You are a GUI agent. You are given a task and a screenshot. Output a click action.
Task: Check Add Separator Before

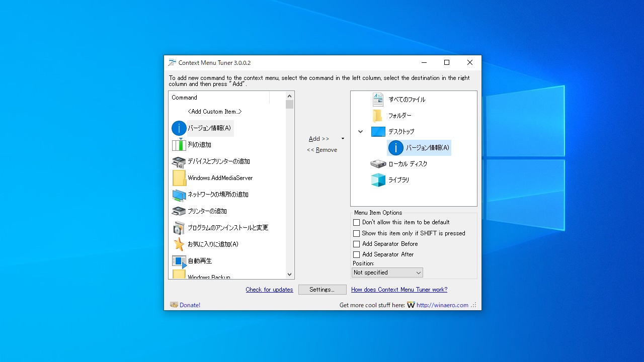point(356,244)
